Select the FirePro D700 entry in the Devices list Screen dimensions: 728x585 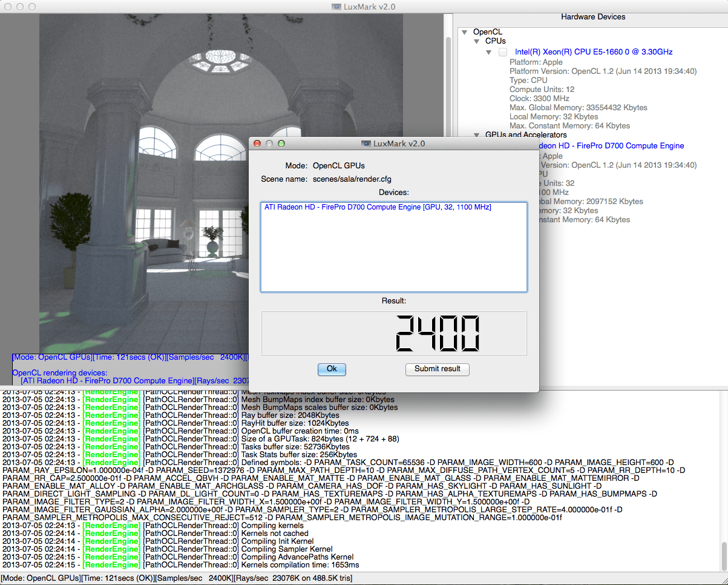378,207
